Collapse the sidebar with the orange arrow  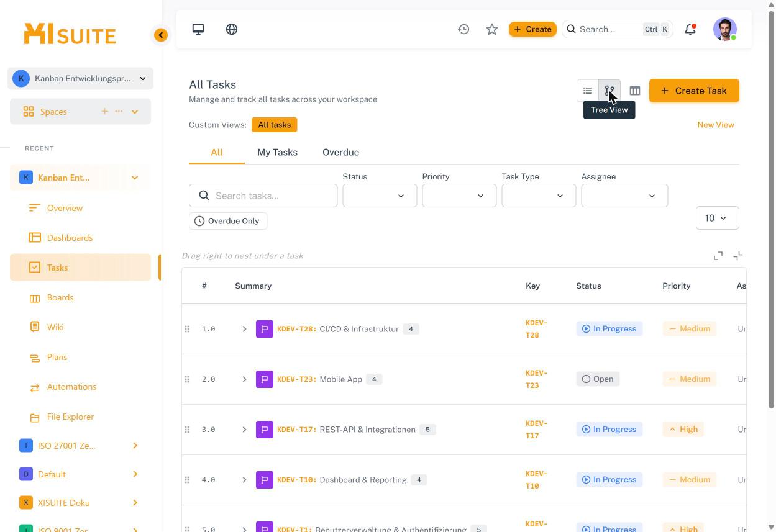[x=161, y=35]
